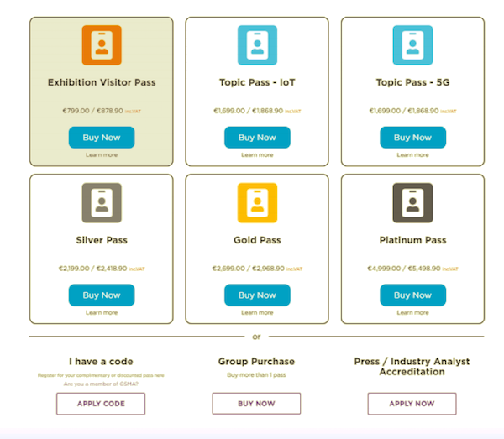
Task: Click the Group Purchase BUY NOW button
Action: coord(256,404)
